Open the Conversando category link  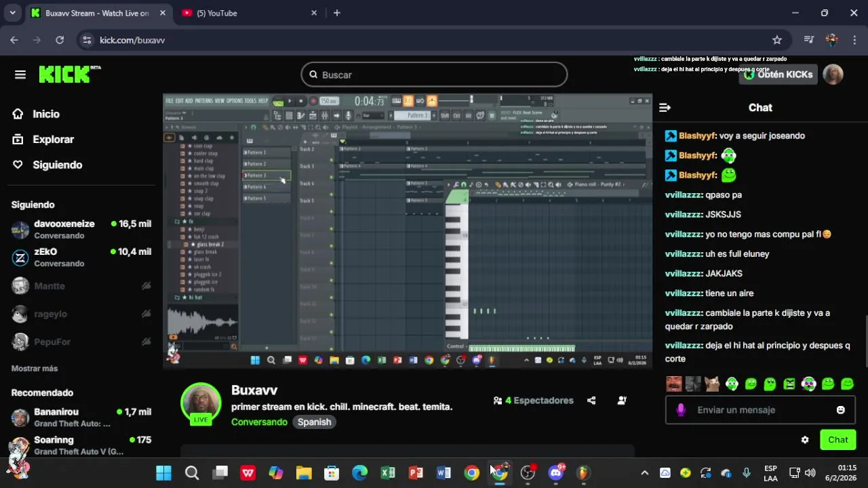coord(259,422)
